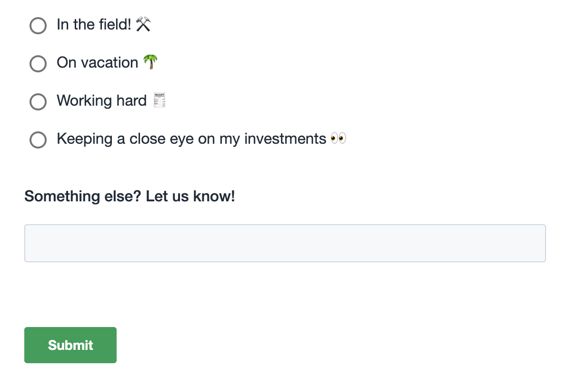The width and height of the screenshot is (577, 387).
Task: Pick the 'Keeping a close eye' radio circle
Action: pyautogui.click(x=38, y=140)
